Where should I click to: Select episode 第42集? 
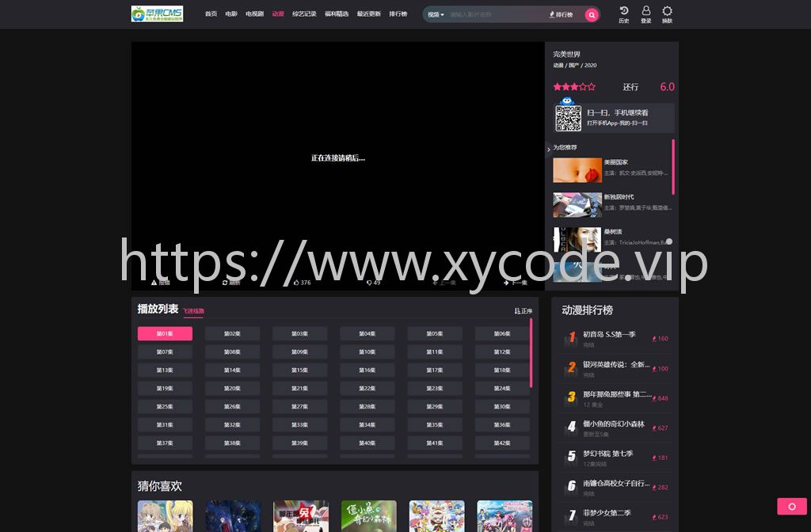[x=502, y=443]
